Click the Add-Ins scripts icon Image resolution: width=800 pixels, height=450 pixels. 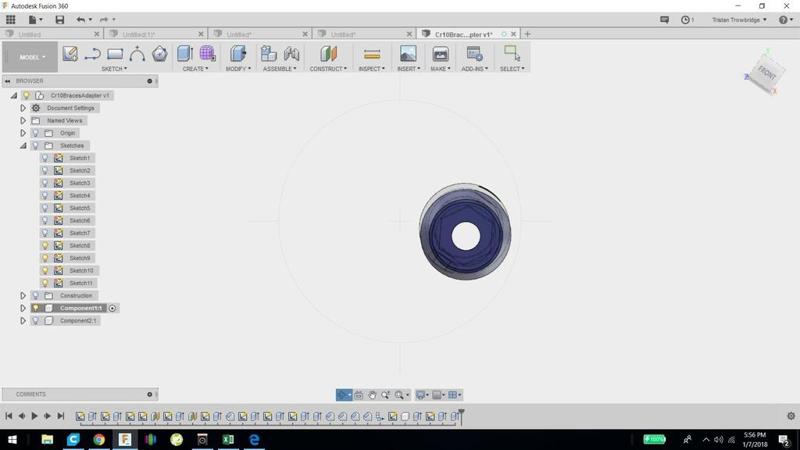point(474,54)
